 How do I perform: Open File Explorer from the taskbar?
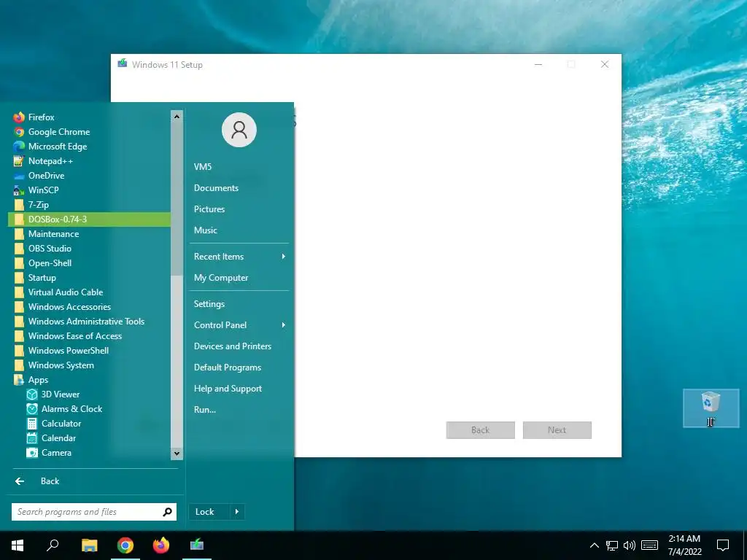point(89,545)
